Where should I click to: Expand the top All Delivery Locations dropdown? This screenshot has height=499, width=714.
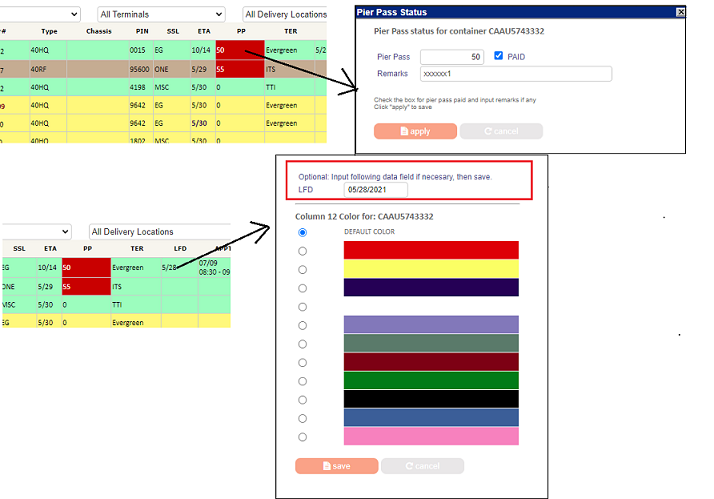286,14
